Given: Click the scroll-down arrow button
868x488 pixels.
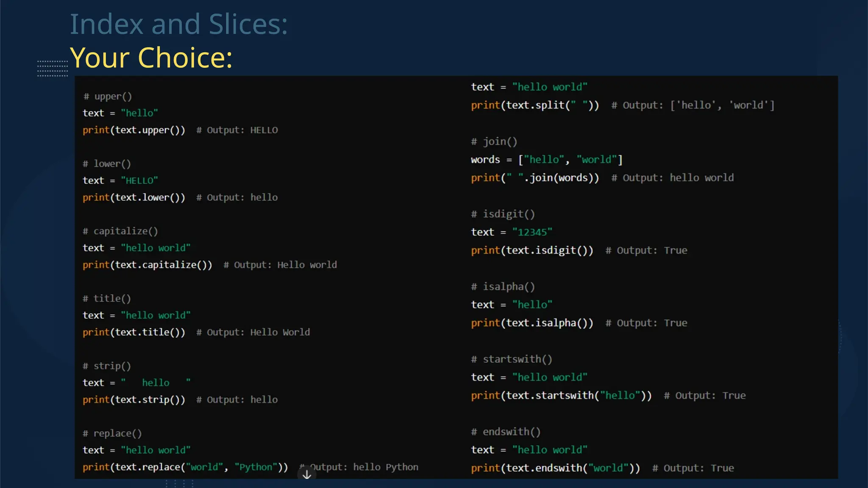Looking at the screenshot, I should (307, 475).
